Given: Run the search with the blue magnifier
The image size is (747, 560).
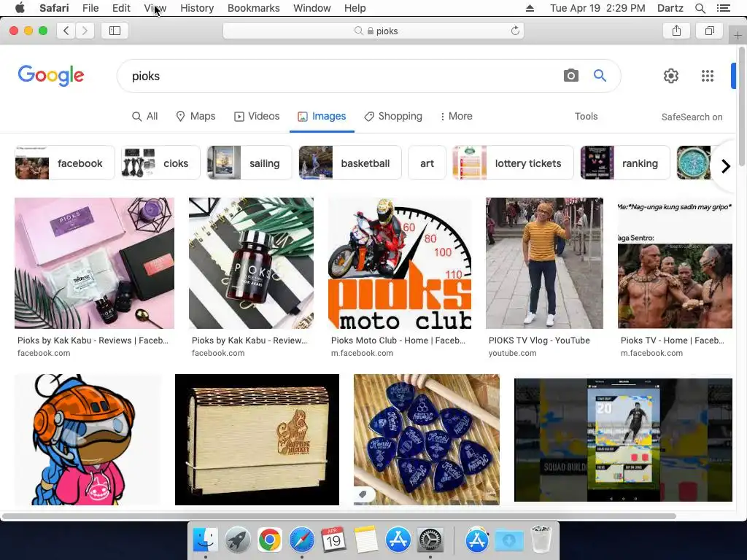Looking at the screenshot, I should point(600,76).
